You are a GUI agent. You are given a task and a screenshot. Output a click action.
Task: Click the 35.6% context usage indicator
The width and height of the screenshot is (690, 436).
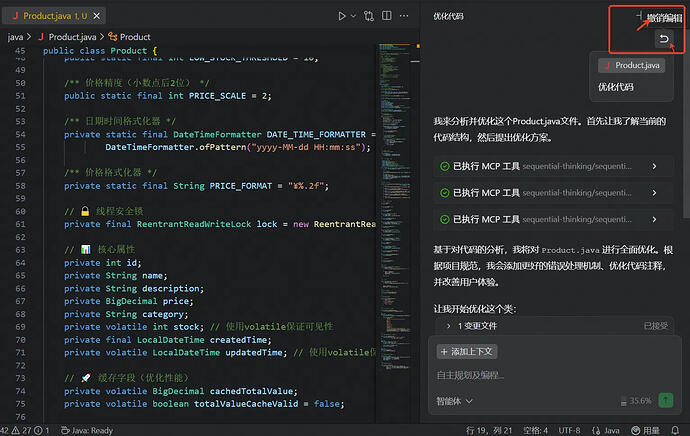pyautogui.click(x=636, y=401)
